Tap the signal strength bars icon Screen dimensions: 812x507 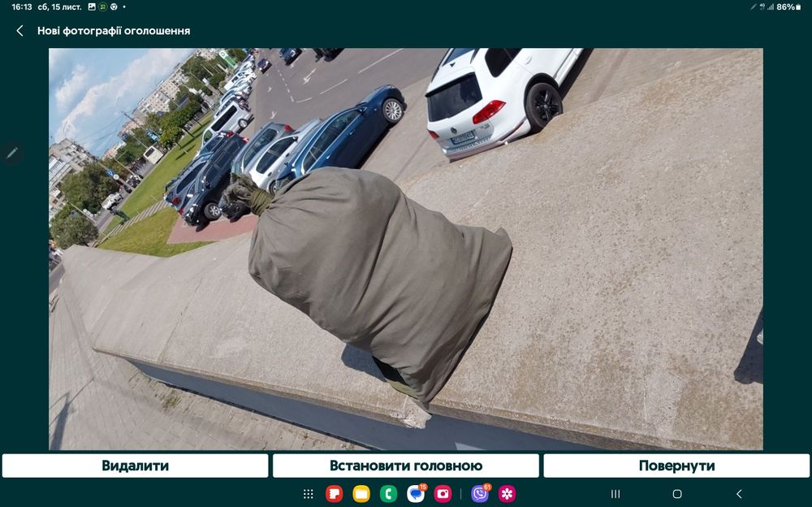pos(771,6)
